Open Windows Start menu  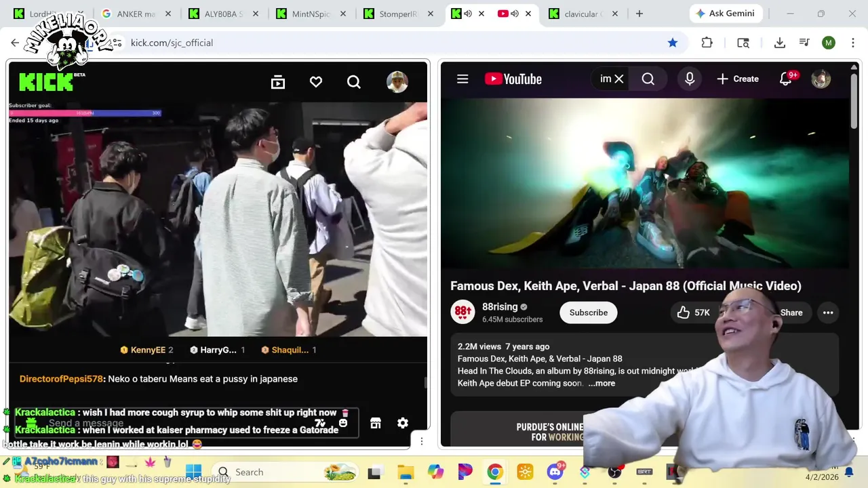(x=193, y=472)
